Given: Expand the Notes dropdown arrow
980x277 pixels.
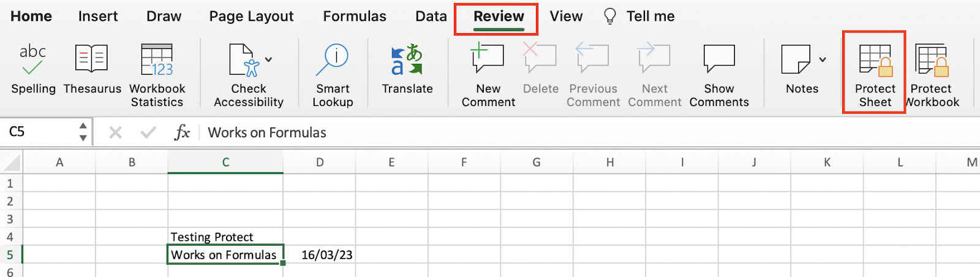Looking at the screenshot, I should 823,60.
